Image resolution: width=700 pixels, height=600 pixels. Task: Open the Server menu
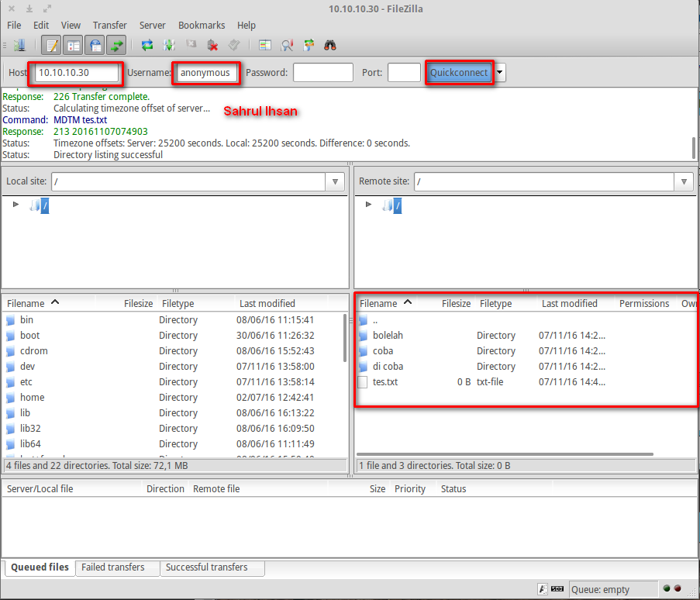[152, 26]
